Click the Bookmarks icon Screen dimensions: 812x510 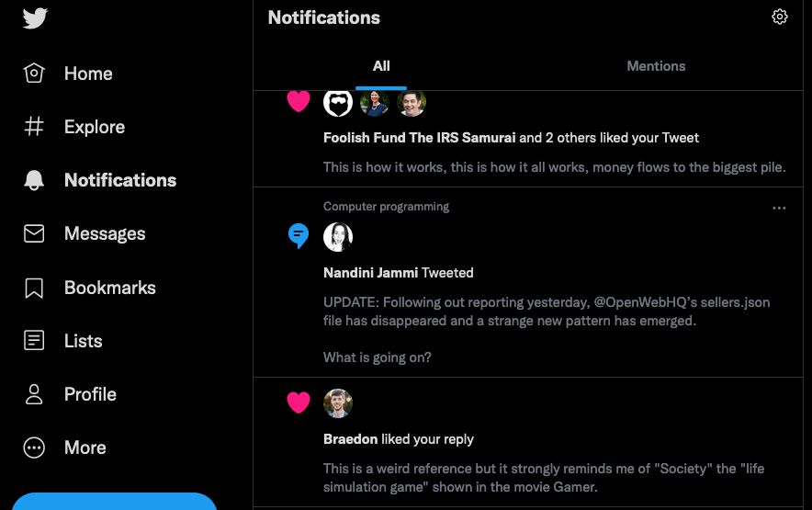point(34,288)
